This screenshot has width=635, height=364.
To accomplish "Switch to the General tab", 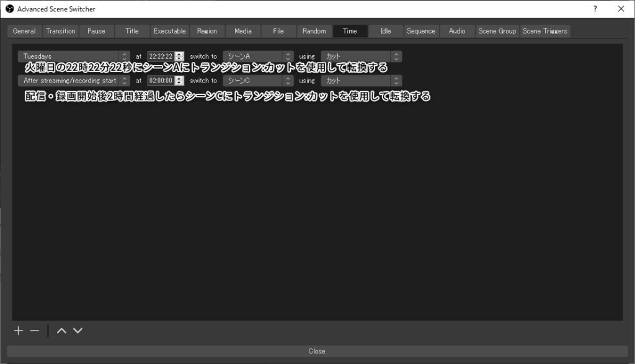I will (x=24, y=30).
